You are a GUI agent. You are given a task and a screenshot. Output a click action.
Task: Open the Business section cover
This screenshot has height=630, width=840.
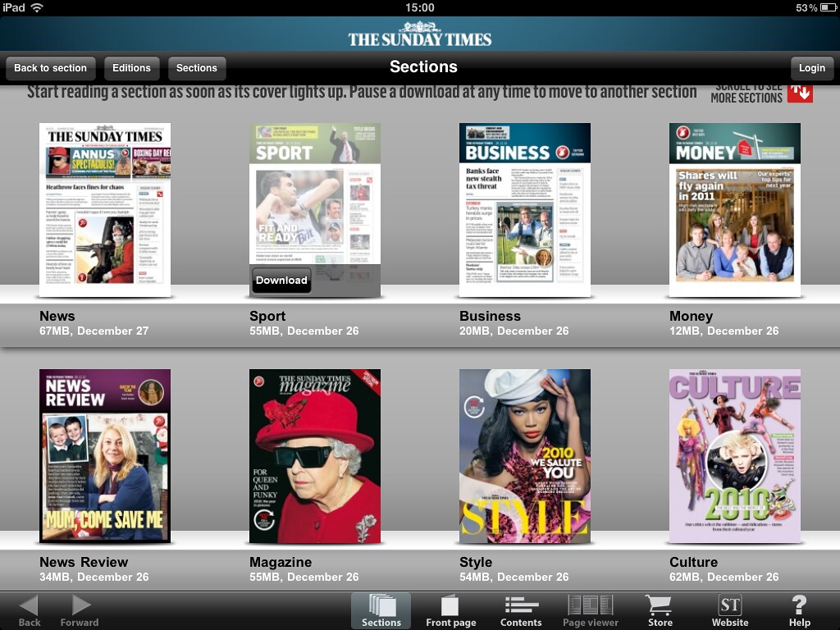(x=525, y=210)
